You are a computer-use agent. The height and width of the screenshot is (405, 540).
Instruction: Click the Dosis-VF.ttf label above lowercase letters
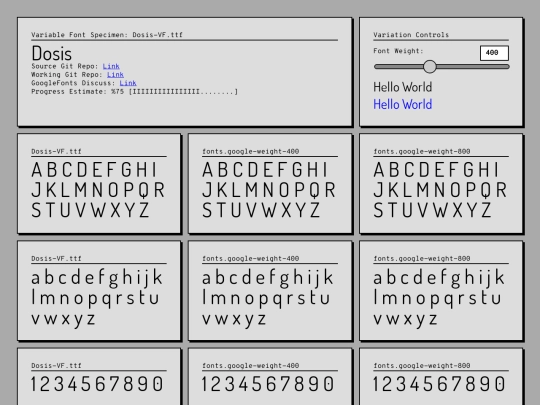[x=56, y=258]
